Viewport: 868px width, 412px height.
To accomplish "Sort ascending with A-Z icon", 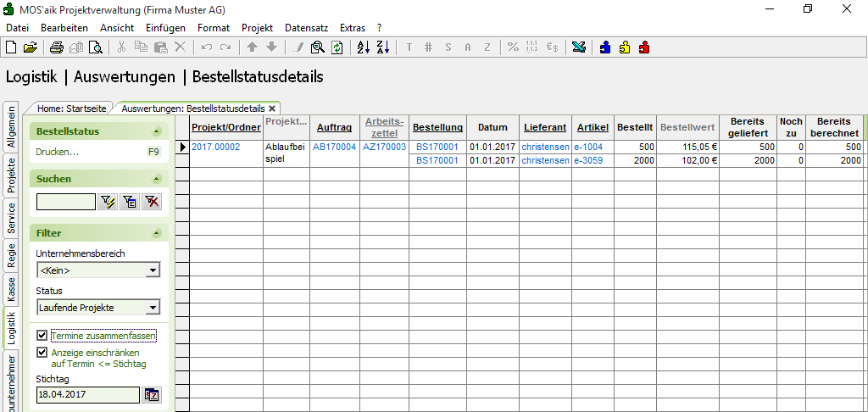I will tap(363, 47).
